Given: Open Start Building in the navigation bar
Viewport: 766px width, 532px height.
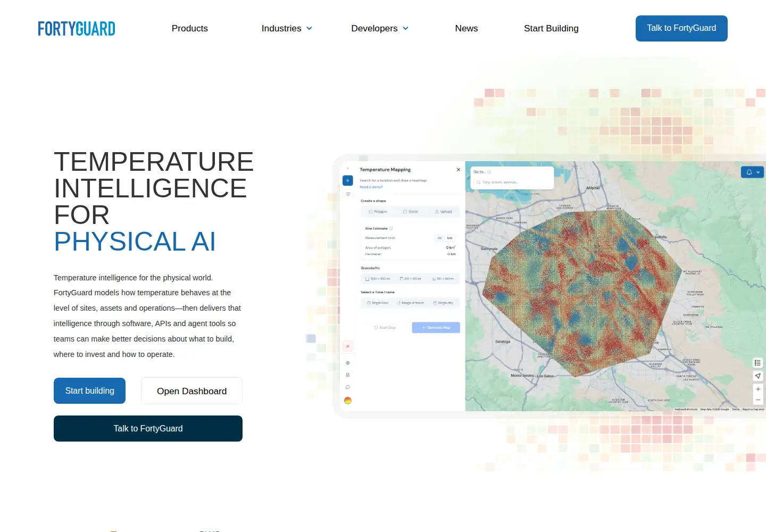Looking at the screenshot, I should [551, 28].
